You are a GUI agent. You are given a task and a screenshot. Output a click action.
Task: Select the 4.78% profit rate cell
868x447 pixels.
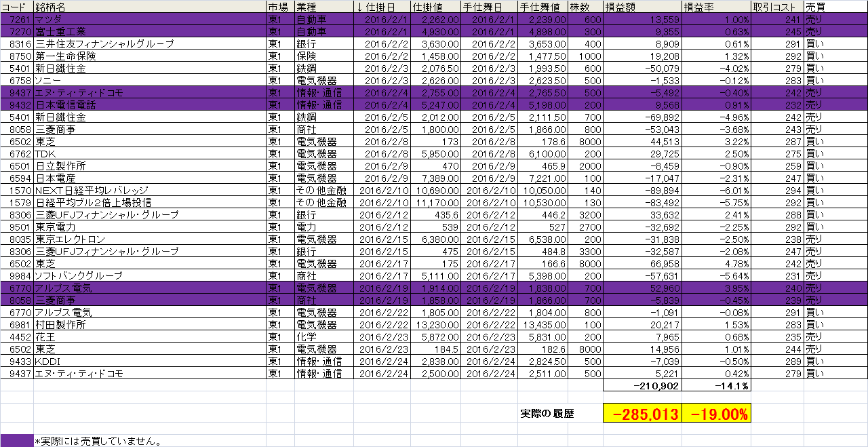[x=717, y=263]
